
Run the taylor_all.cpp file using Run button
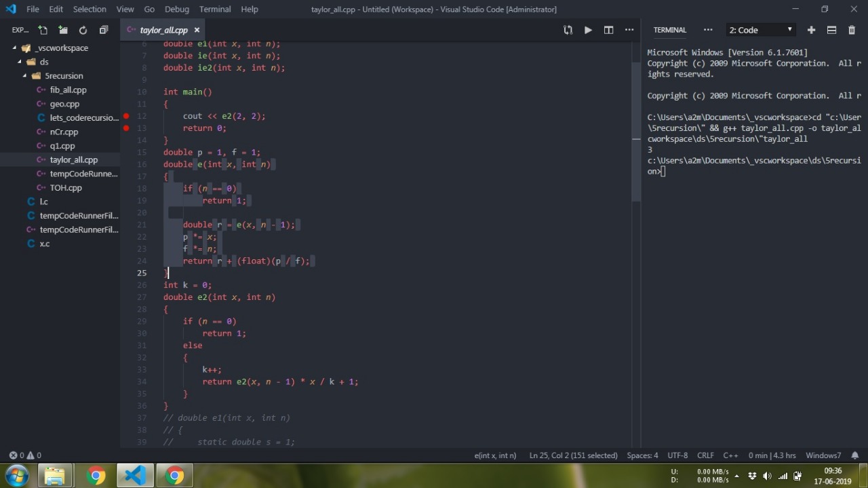click(x=587, y=30)
